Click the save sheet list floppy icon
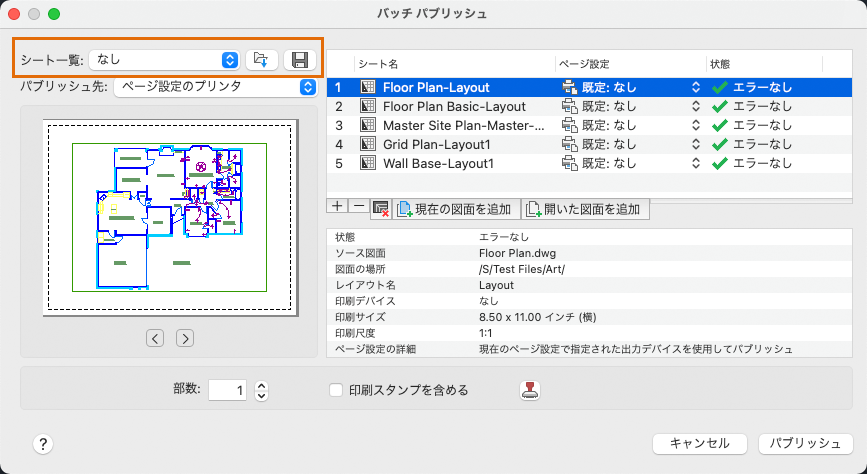The height and width of the screenshot is (474, 867). (x=300, y=60)
